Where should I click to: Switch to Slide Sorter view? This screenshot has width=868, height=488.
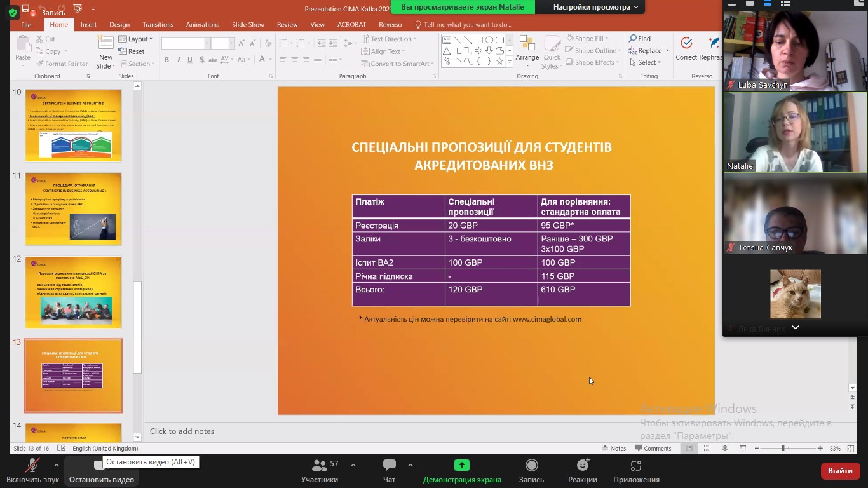(707, 448)
